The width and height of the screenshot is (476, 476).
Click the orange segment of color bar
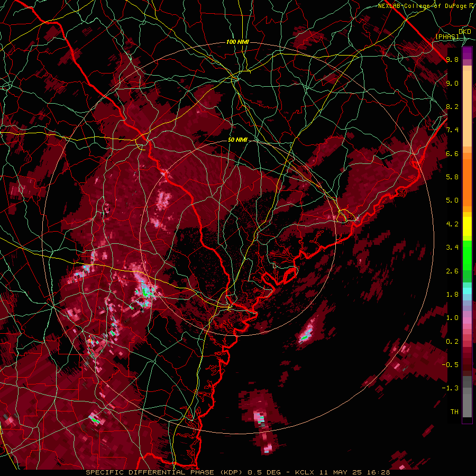point(467,182)
